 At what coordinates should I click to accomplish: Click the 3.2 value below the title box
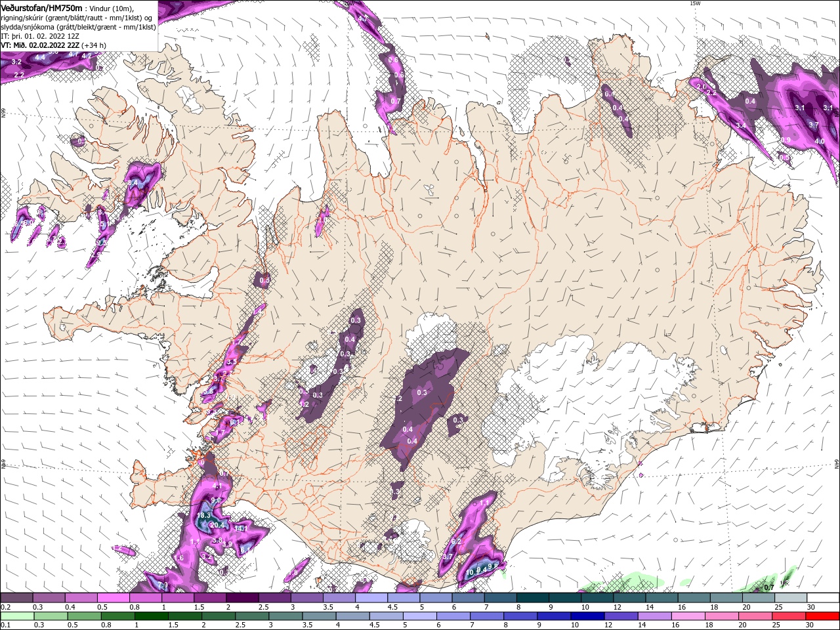click(x=17, y=62)
